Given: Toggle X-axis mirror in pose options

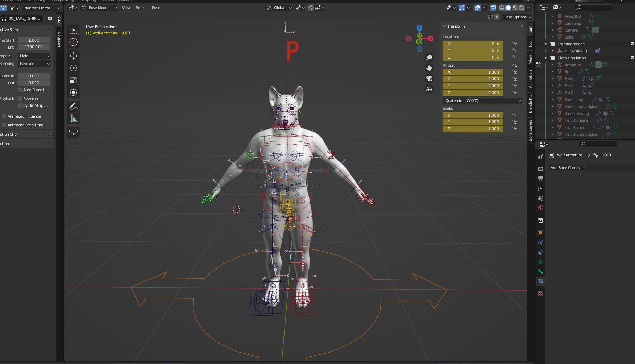Looking at the screenshot, I should tap(497, 17).
